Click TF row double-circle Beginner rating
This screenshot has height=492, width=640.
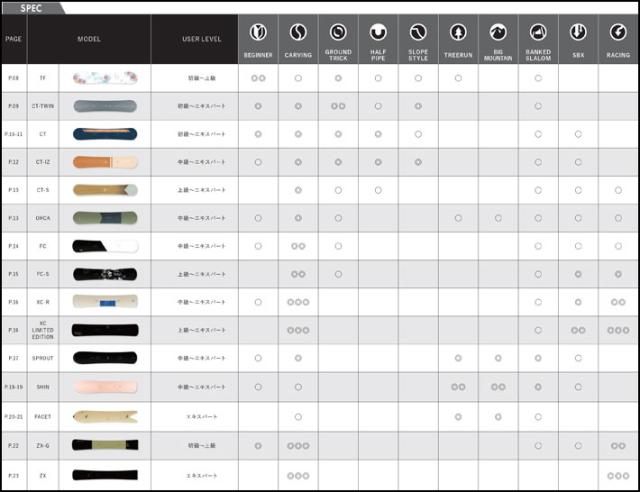[x=258, y=78]
